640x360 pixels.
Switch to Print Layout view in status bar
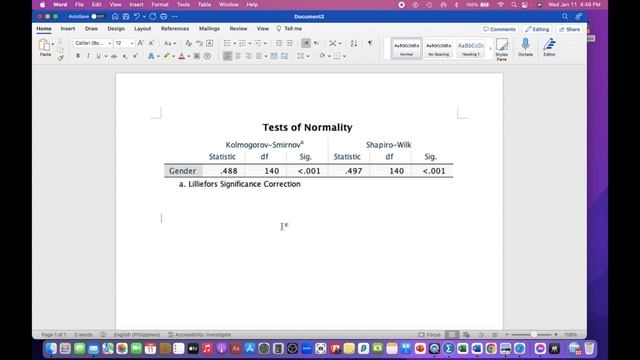coord(451,335)
